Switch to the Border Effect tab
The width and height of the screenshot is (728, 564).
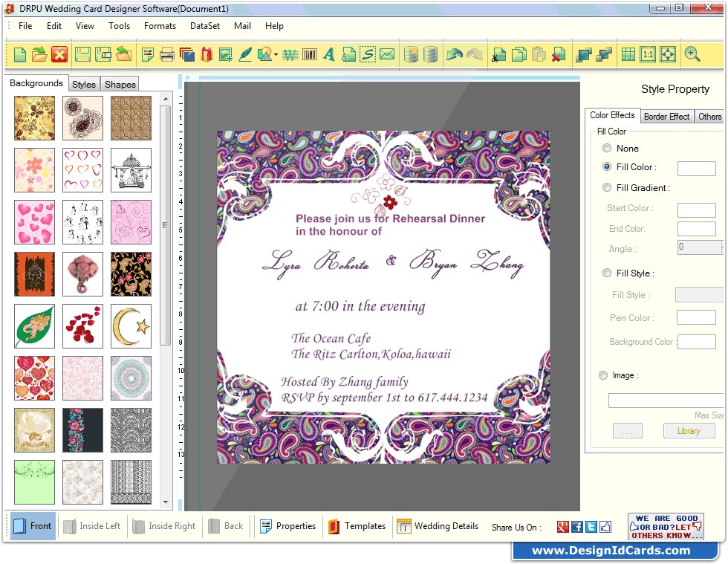pyautogui.click(x=666, y=116)
